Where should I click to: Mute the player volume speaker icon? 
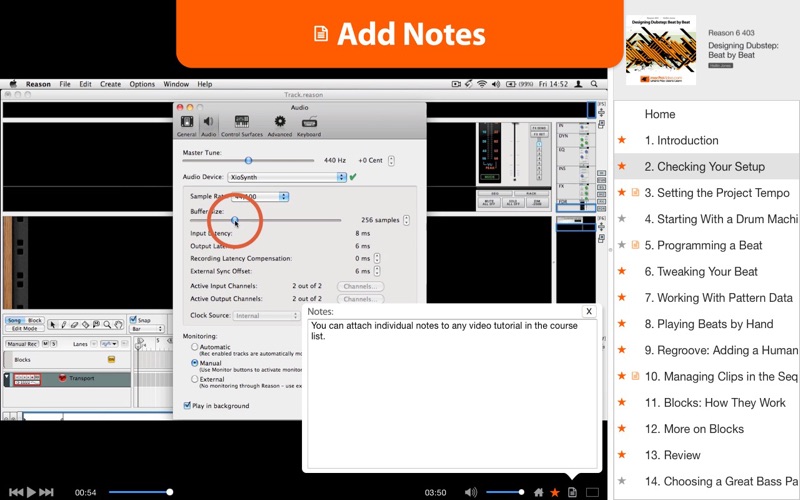pos(470,492)
